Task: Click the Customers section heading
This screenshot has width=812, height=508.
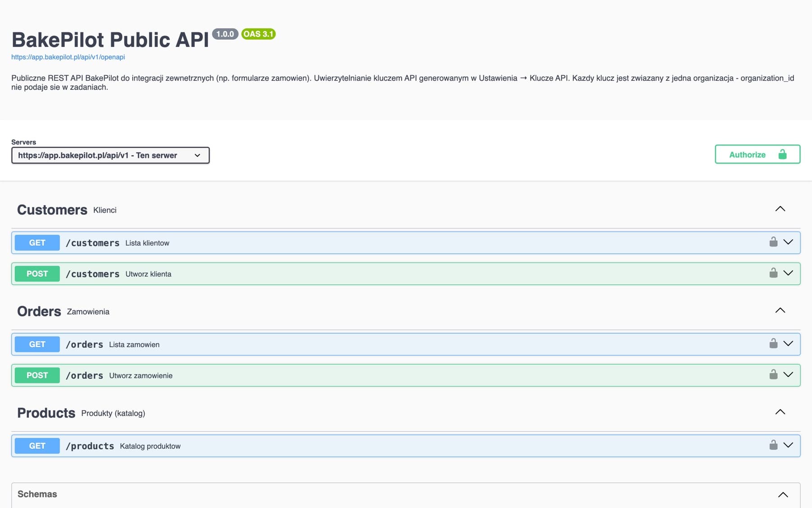Action: pyautogui.click(x=52, y=210)
